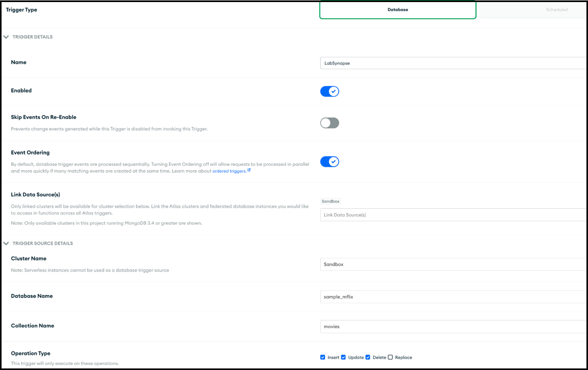Open the Link Data Source(s) dropdown
The width and height of the screenshot is (588, 370).
click(452, 215)
